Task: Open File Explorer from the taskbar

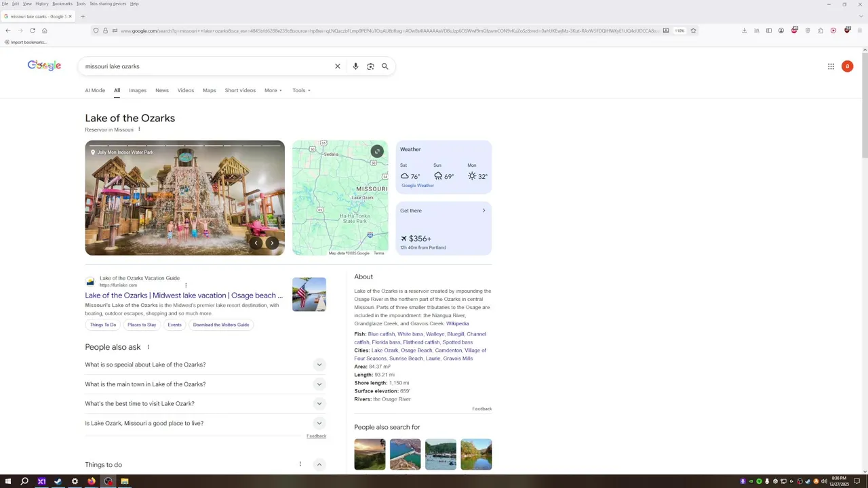Action: [x=124, y=481]
